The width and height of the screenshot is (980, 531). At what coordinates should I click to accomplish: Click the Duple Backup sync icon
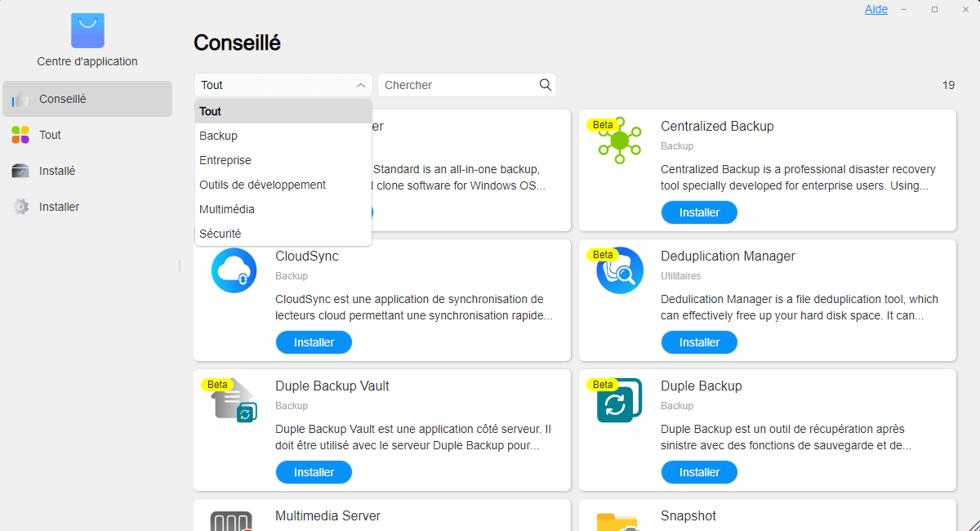(x=620, y=400)
